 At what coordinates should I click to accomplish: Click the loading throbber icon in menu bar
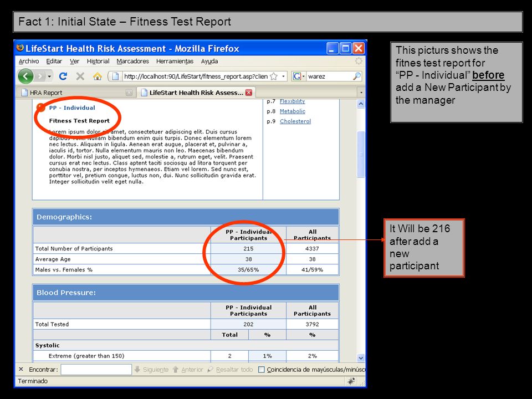click(359, 61)
